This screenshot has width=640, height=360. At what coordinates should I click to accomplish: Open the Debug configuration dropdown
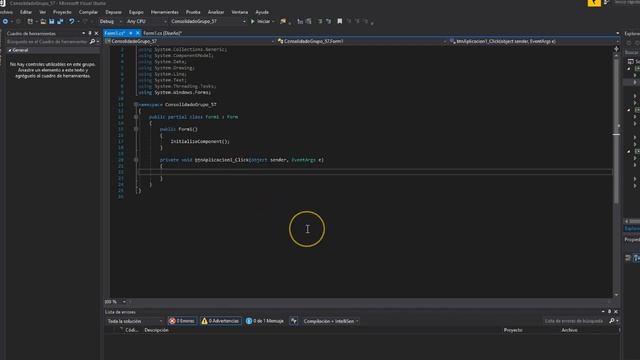click(x=111, y=21)
